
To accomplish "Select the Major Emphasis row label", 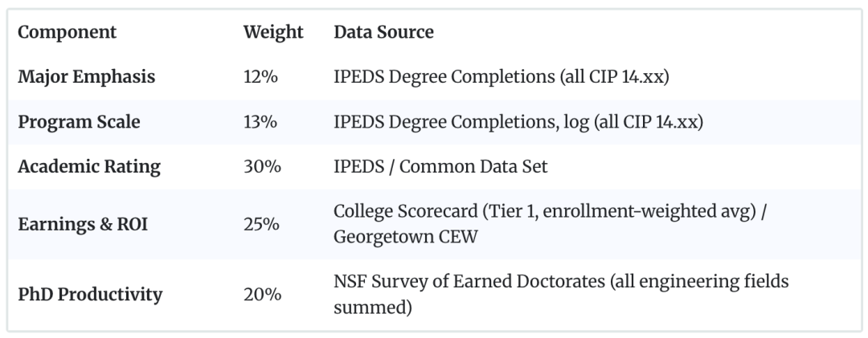I will coord(86,77).
